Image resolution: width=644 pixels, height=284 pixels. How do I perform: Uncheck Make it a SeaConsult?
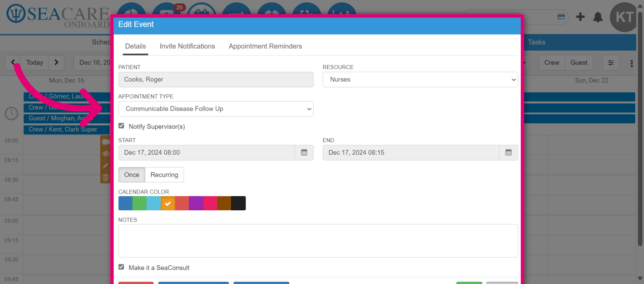[x=121, y=267]
